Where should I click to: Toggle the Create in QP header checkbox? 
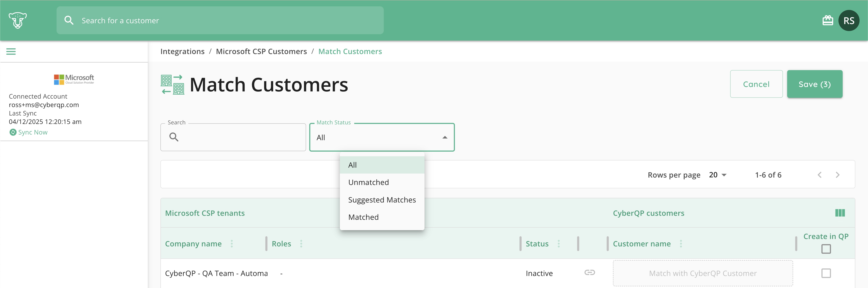pos(826,249)
